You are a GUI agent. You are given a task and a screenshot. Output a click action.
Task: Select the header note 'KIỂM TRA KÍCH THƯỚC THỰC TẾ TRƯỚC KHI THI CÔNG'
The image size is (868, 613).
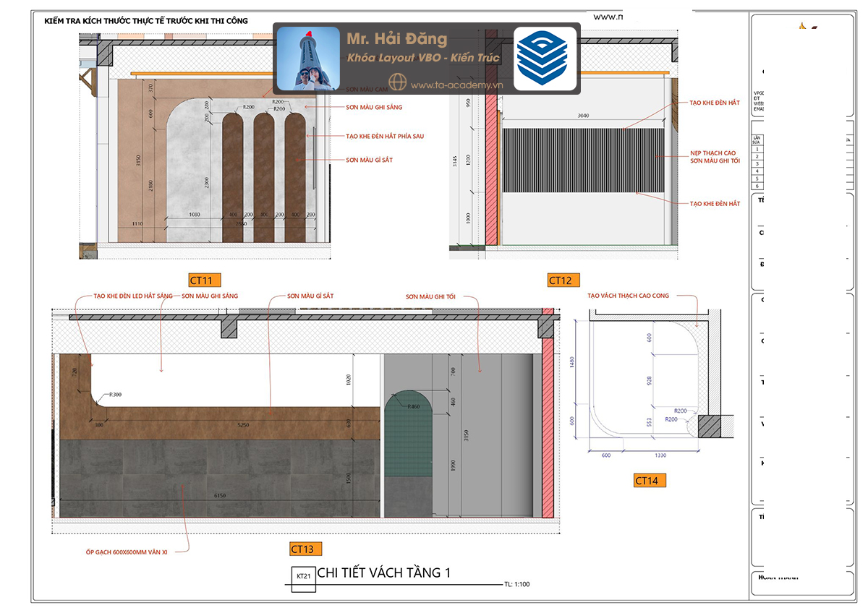coord(146,21)
